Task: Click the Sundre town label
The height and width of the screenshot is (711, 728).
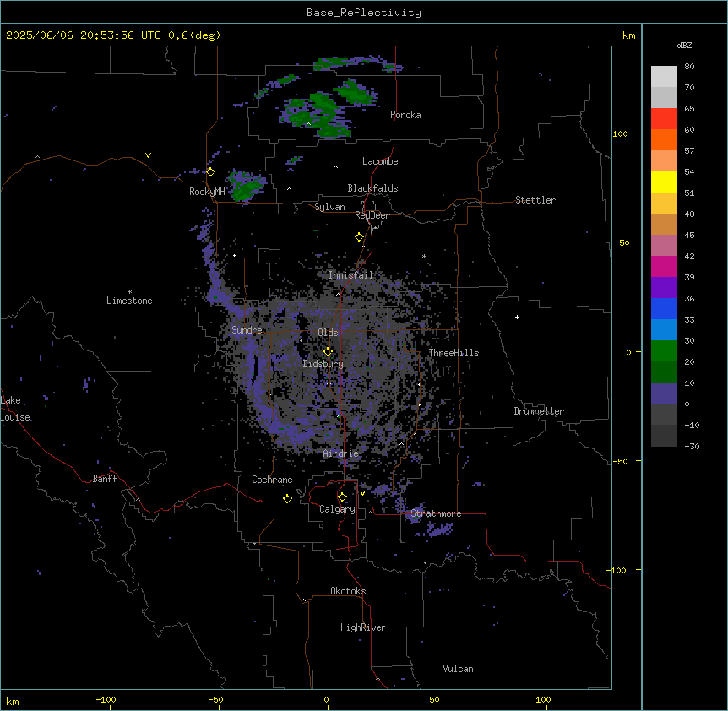Action: (x=247, y=330)
